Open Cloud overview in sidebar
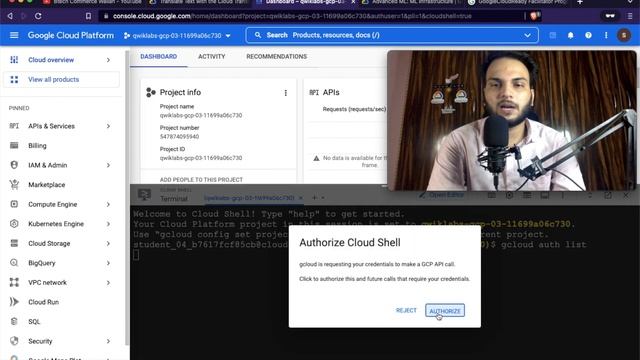Screen dimensions: 640x360 (x=51, y=60)
